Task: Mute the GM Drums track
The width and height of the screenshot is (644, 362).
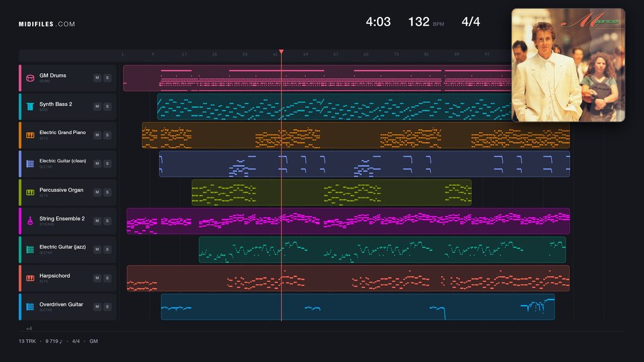Action: tap(97, 78)
